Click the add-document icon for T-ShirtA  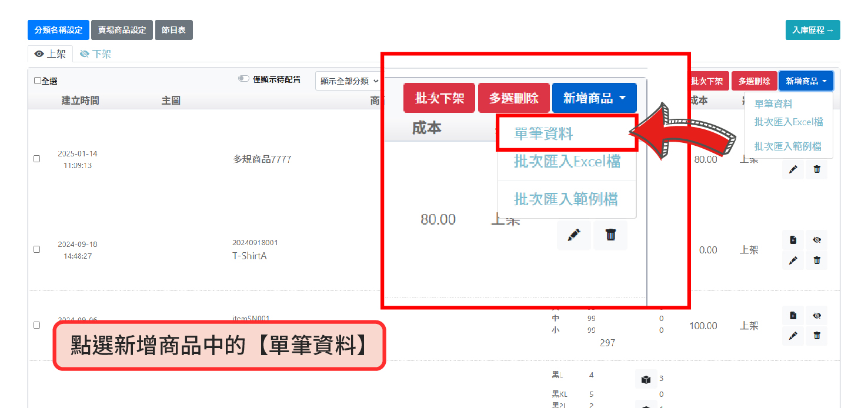point(793,240)
